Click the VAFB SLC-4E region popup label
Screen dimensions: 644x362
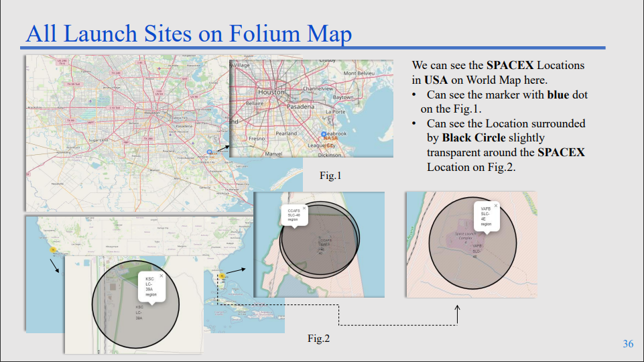pyautogui.click(x=486, y=217)
